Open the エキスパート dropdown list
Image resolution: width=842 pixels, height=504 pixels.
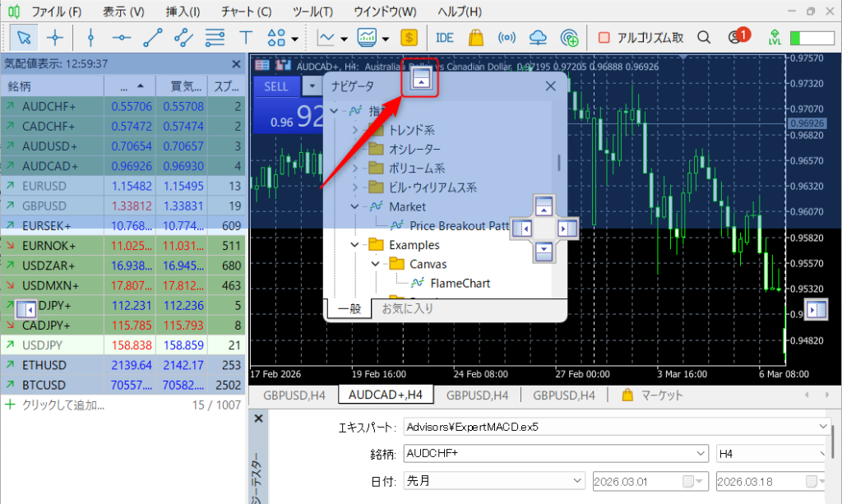[x=824, y=427]
